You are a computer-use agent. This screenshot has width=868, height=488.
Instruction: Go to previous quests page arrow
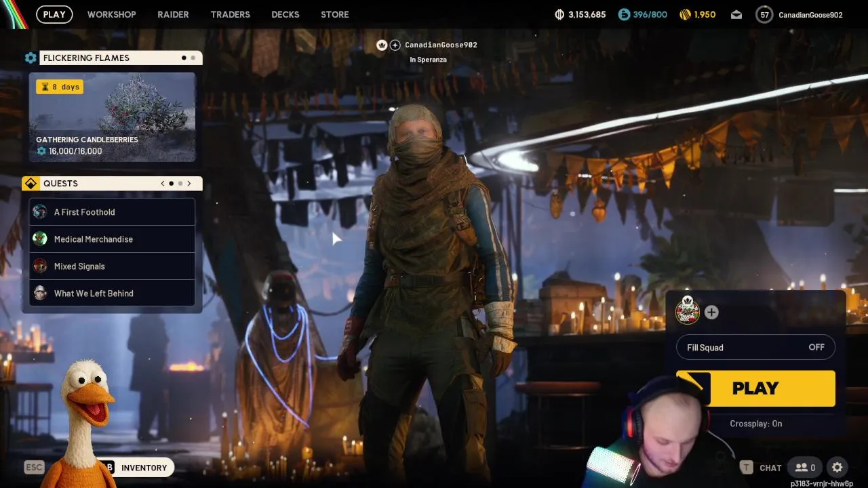click(x=163, y=184)
